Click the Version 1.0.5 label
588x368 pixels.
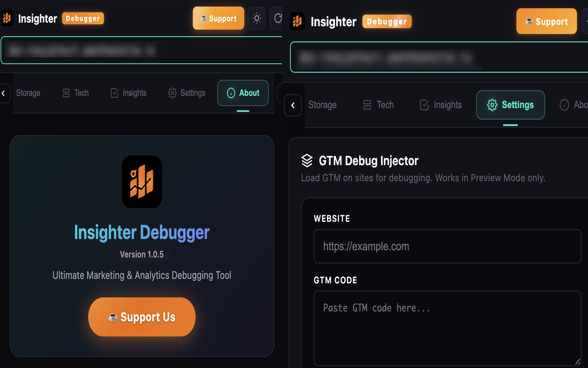142,254
